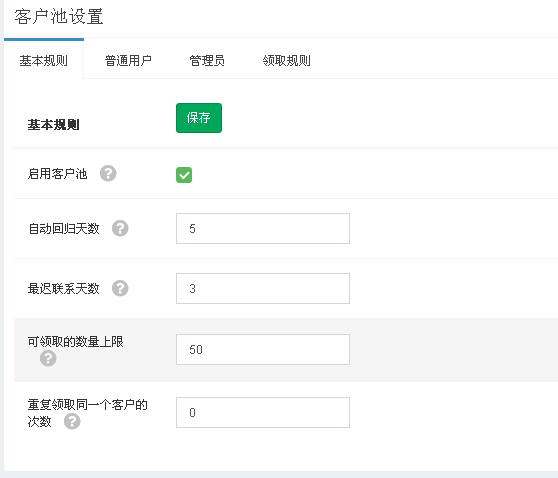Focus the 自动回归天数 input field
558x478 pixels.
(263, 229)
